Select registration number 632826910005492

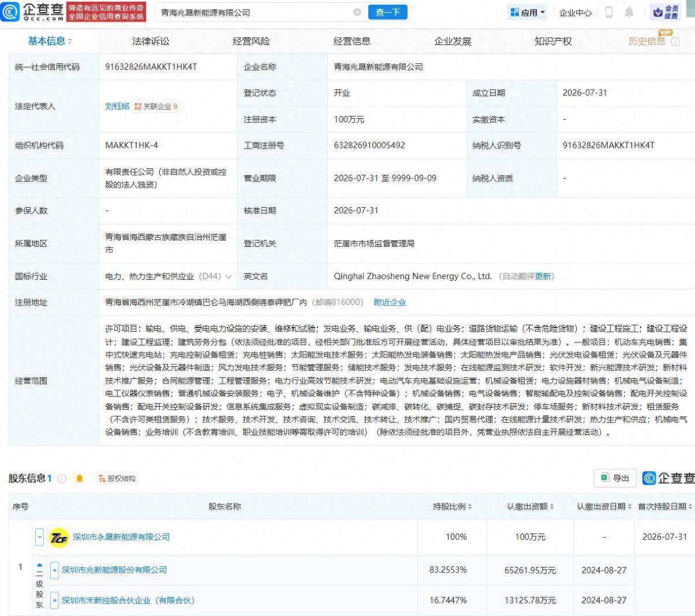[x=369, y=145]
